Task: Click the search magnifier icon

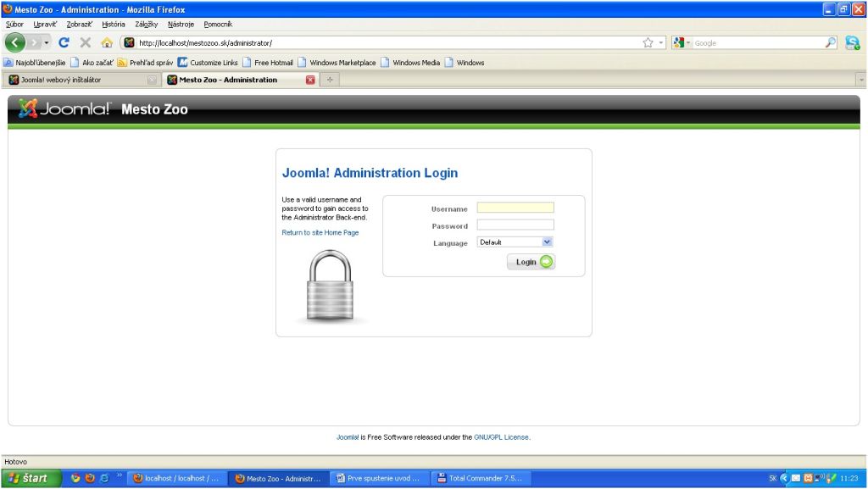Action: [x=830, y=42]
